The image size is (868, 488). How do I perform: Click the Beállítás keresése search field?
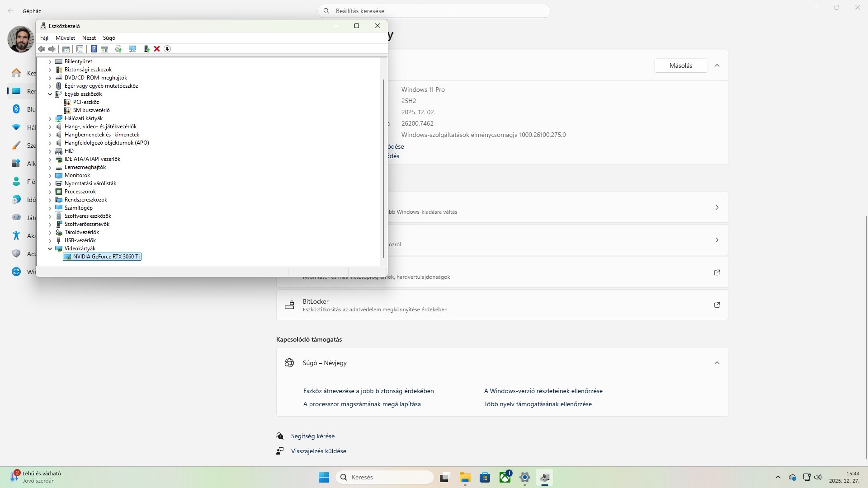[434, 11]
